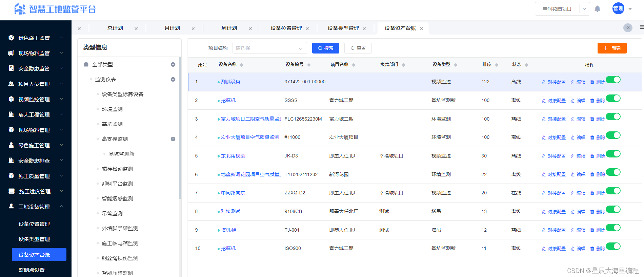644x277 pixels.
Task: Click the sort icon of 负责部门 column
Action: 403,65
